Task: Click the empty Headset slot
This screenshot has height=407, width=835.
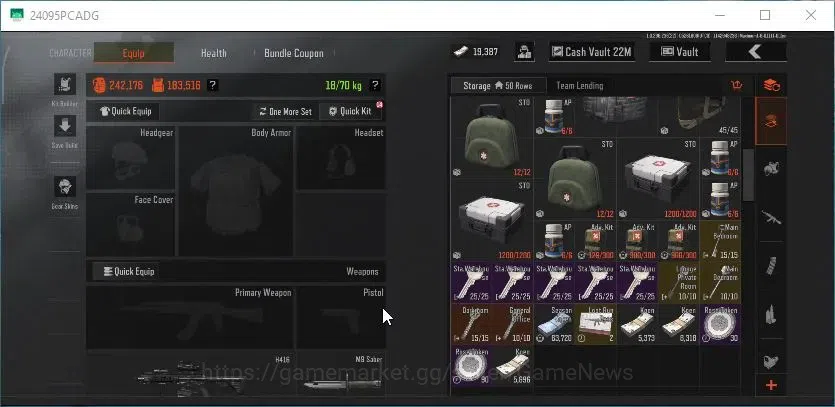Action: [341, 158]
